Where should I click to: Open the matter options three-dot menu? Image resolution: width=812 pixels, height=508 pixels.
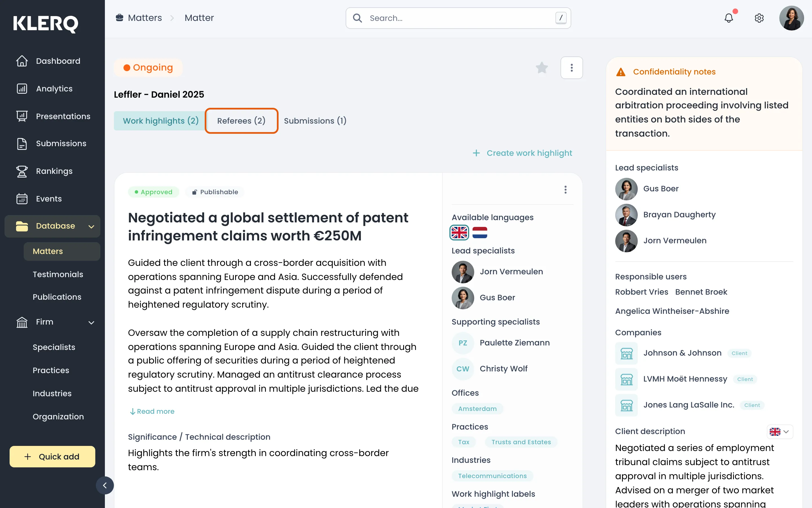[x=572, y=67]
